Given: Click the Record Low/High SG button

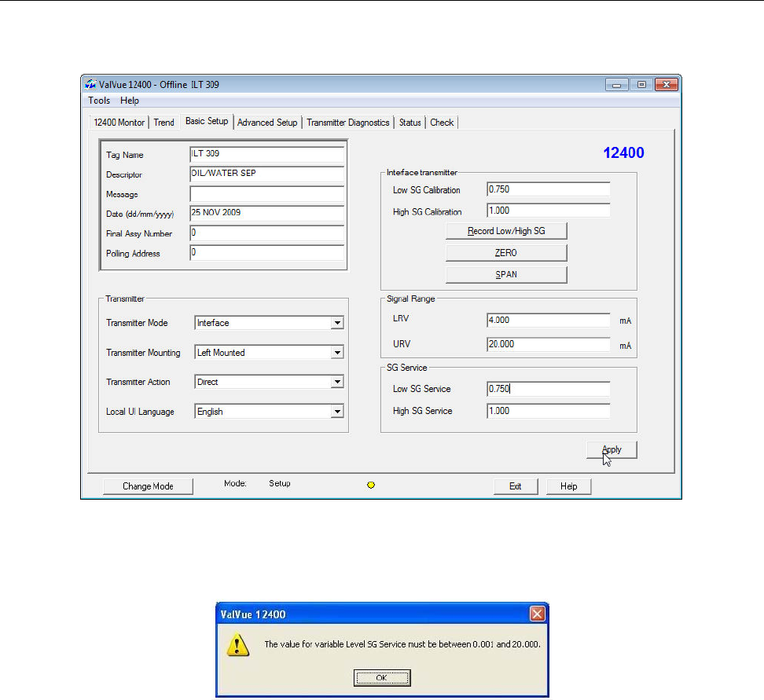Looking at the screenshot, I should pyautogui.click(x=506, y=231).
